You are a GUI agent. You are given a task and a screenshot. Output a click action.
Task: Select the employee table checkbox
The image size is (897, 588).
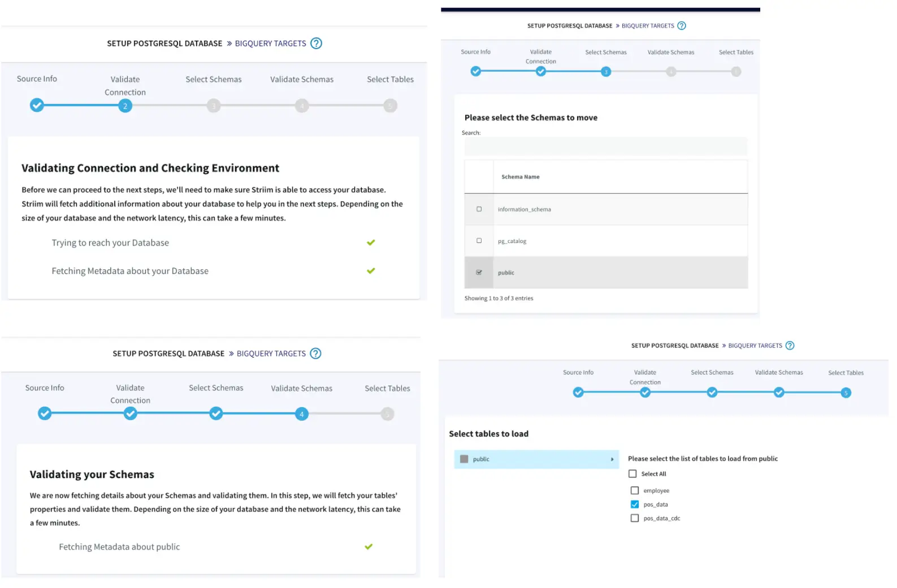coord(635,490)
